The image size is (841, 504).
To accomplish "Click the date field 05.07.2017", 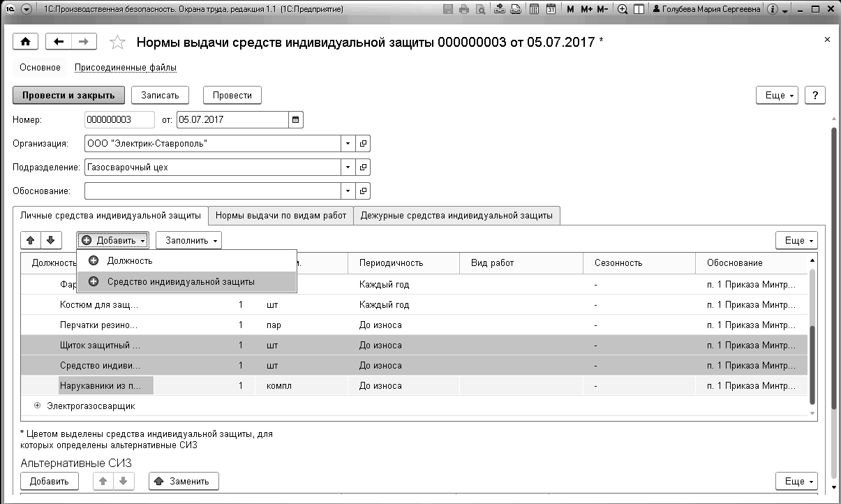I will click(232, 119).
